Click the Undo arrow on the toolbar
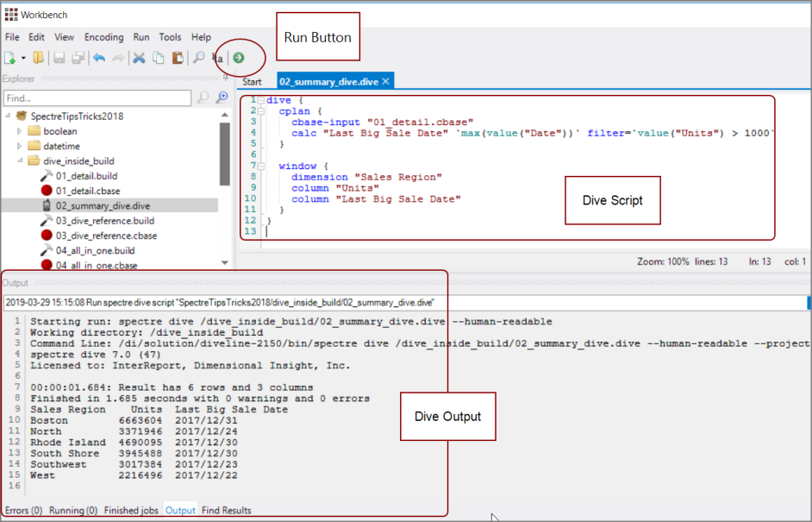The image size is (812, 522). point(99,58)
